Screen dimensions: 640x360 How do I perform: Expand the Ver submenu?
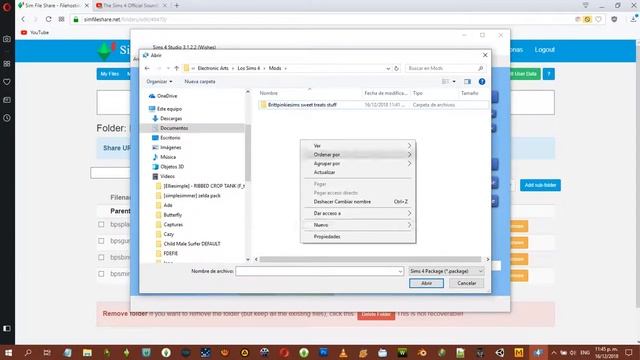pyautogui.click(x=358, y=146)
